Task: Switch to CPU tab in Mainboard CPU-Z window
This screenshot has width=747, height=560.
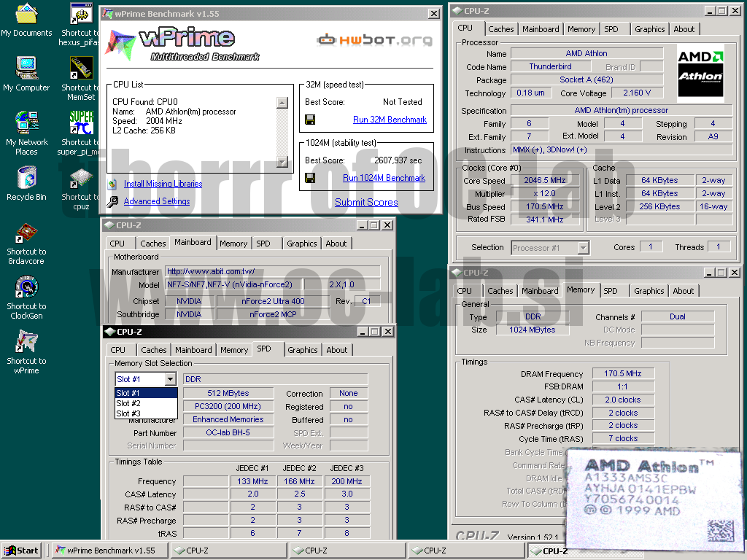Action: 117,244
